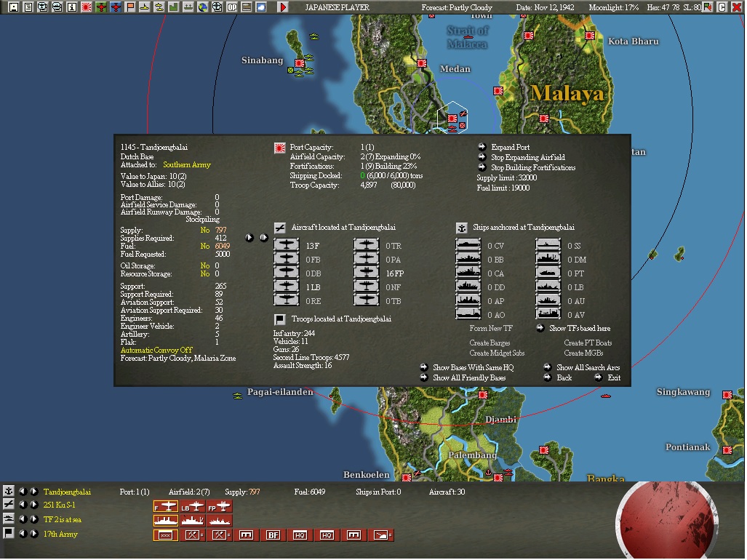Viewport: 747px width, 560px height.
Task: Select the 'FP' floatplane unit icon
Action: coord(219,507)
